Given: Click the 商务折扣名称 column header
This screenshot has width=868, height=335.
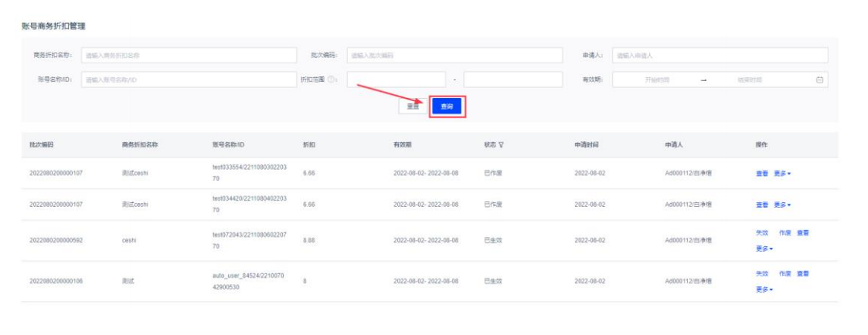Looking at the screenshot, I should pos(140,145).
